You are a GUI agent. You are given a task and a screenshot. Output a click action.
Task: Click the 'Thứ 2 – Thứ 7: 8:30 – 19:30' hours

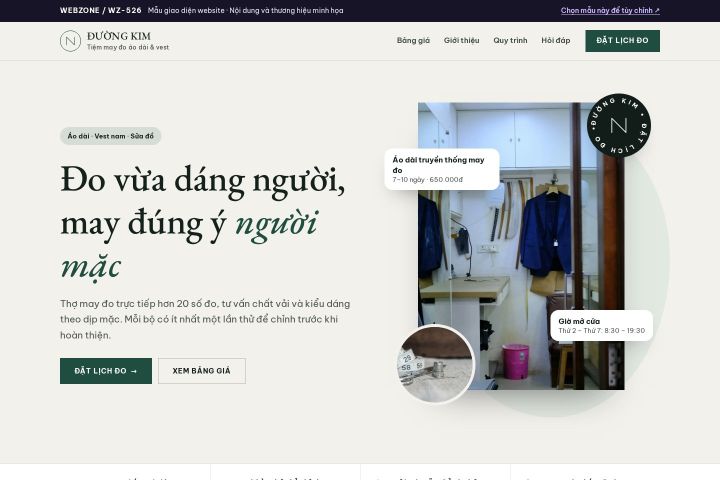pos(602,331)
